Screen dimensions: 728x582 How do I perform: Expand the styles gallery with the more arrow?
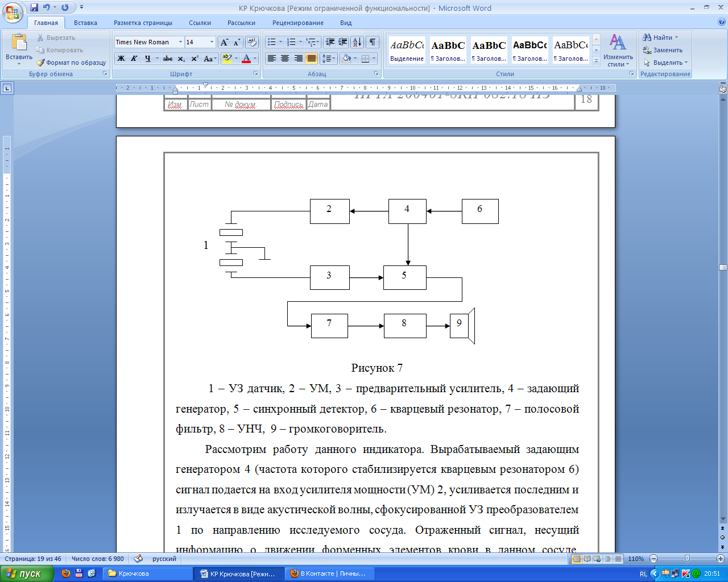coord(596,60)
